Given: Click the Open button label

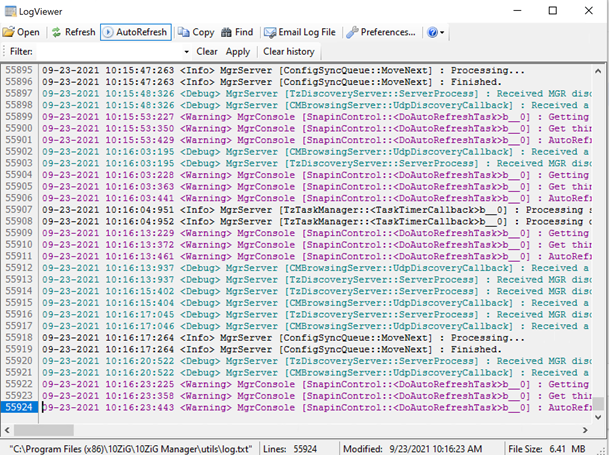Looking at the screenshot, I should [28, 32].
